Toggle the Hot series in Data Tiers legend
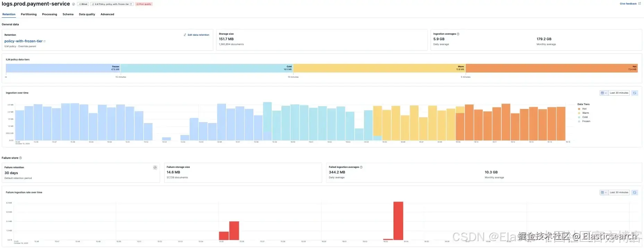644x248 pixels. click(x=582, y=109)
